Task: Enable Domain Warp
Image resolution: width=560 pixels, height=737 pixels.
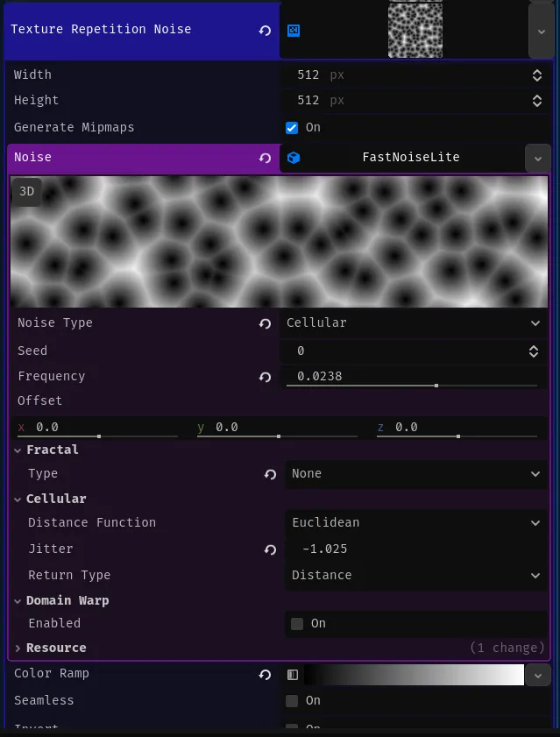Action: point(298,623)
